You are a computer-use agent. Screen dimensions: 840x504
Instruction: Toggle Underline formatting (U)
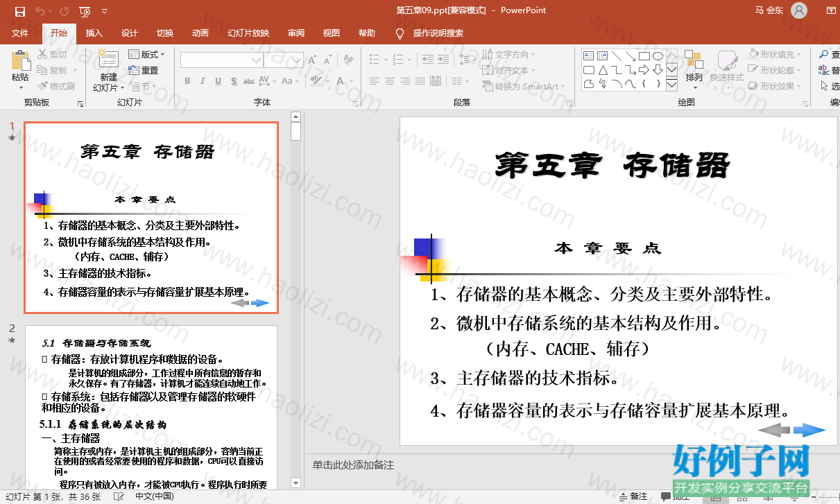pyautogui.click(x=218, y=81)
